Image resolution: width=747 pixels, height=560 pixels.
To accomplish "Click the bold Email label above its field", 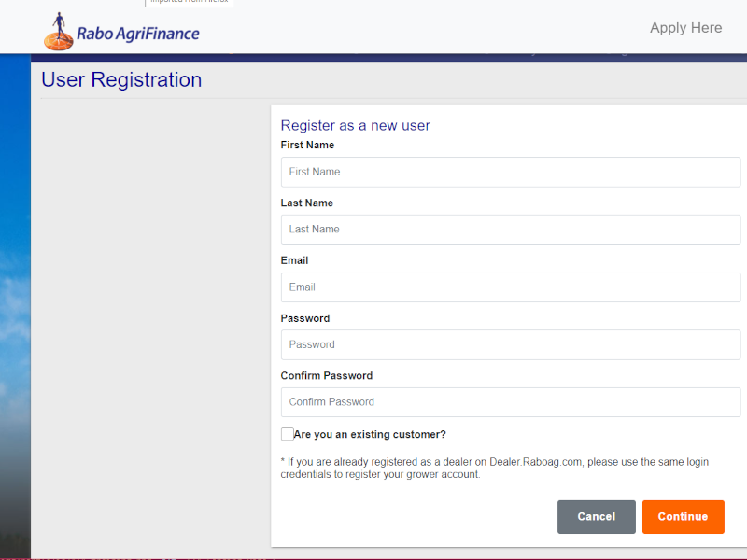I will 294,260.
